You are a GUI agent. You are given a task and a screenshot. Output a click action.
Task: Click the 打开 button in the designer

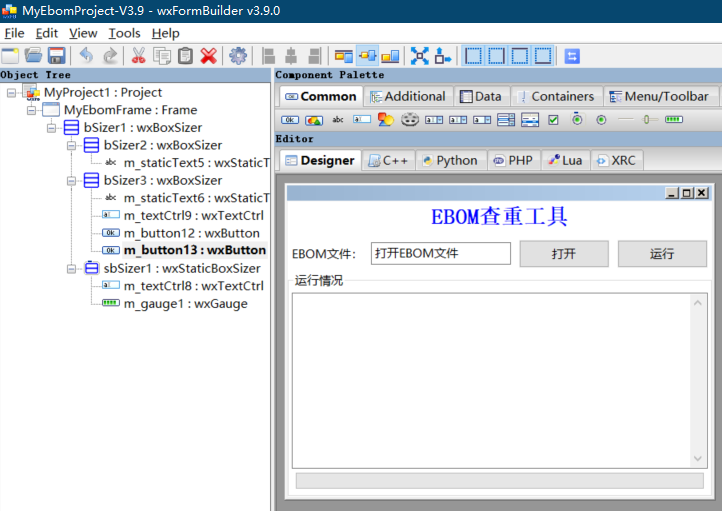(564, 254)
